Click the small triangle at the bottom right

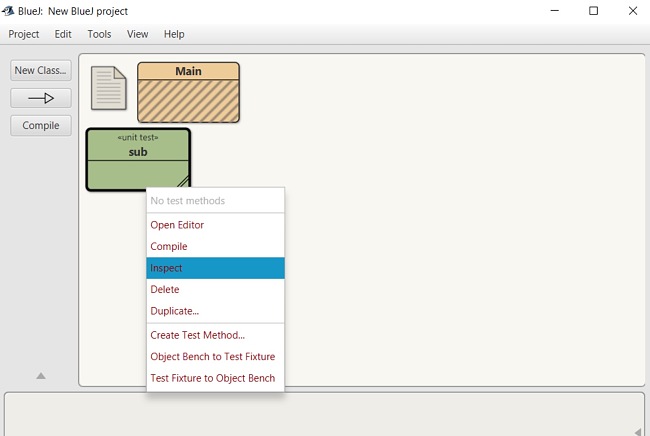click(x=638, y=431)
